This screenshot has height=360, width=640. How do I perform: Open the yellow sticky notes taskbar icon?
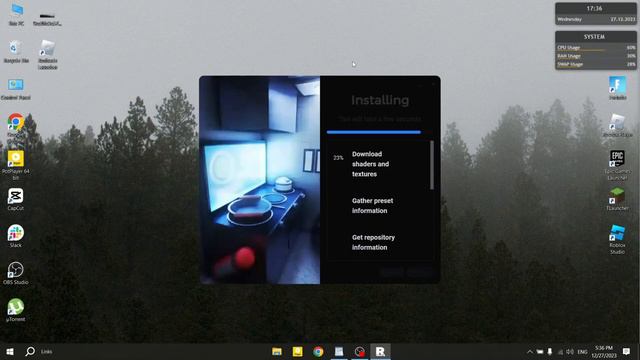coord(298,351)
